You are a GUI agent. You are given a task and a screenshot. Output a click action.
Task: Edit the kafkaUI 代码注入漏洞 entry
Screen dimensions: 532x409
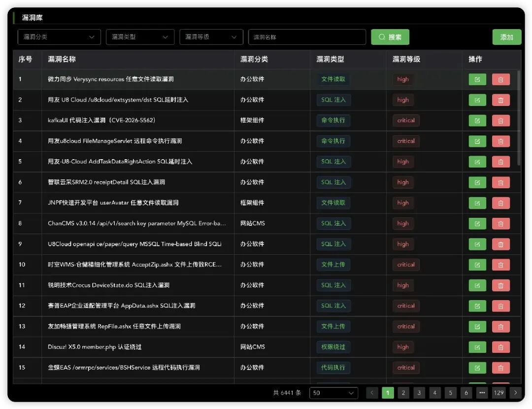click(x=477, y=121)
